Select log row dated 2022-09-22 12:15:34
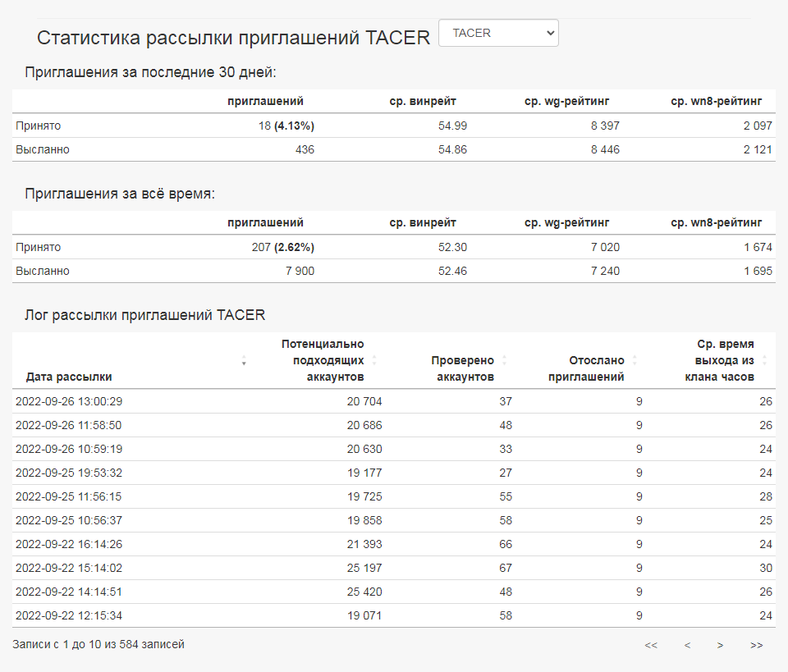Screen dimensions: 788x672 [69, 615]
